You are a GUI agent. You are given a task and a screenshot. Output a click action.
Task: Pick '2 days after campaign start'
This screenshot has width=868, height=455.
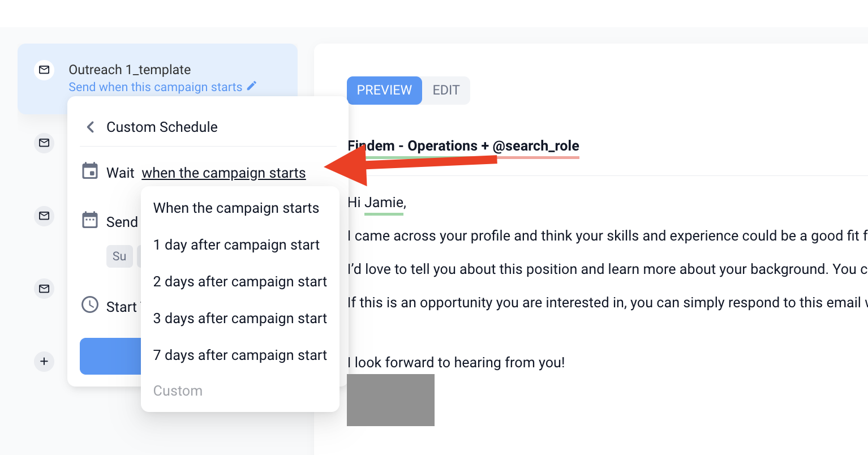point(240,282)
